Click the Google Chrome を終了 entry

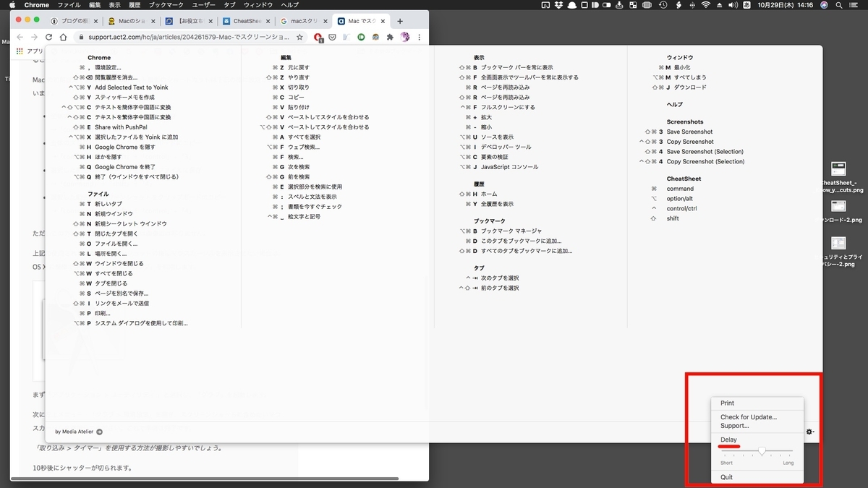click(x=126, y=167)
